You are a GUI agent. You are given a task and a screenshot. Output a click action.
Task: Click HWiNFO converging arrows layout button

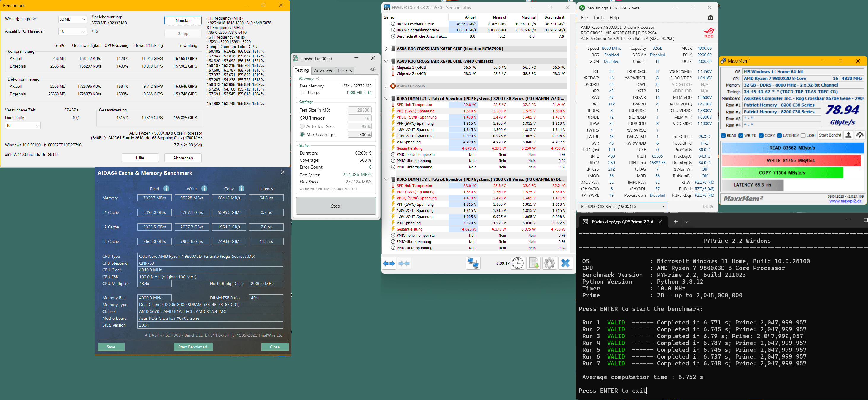(404, 263)
